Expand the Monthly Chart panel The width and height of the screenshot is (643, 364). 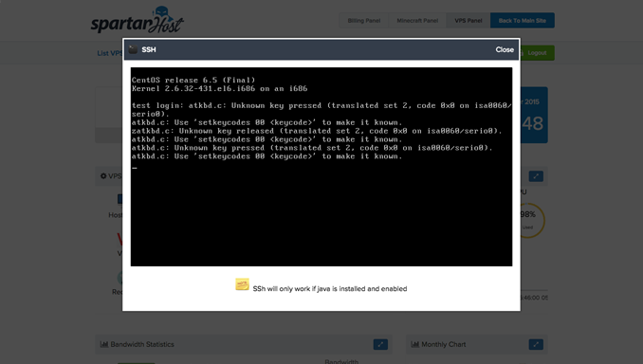tap(536, 344)
